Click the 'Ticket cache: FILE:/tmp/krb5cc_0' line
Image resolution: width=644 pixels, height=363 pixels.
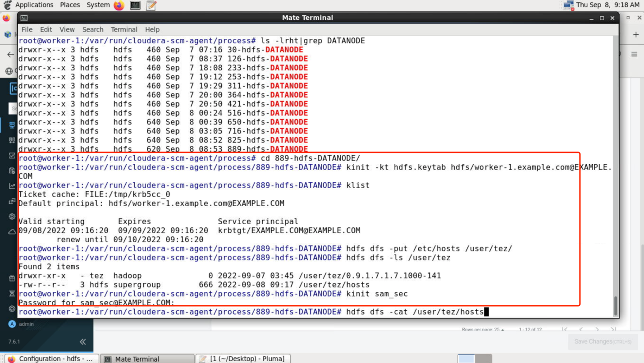coord(94,194)
